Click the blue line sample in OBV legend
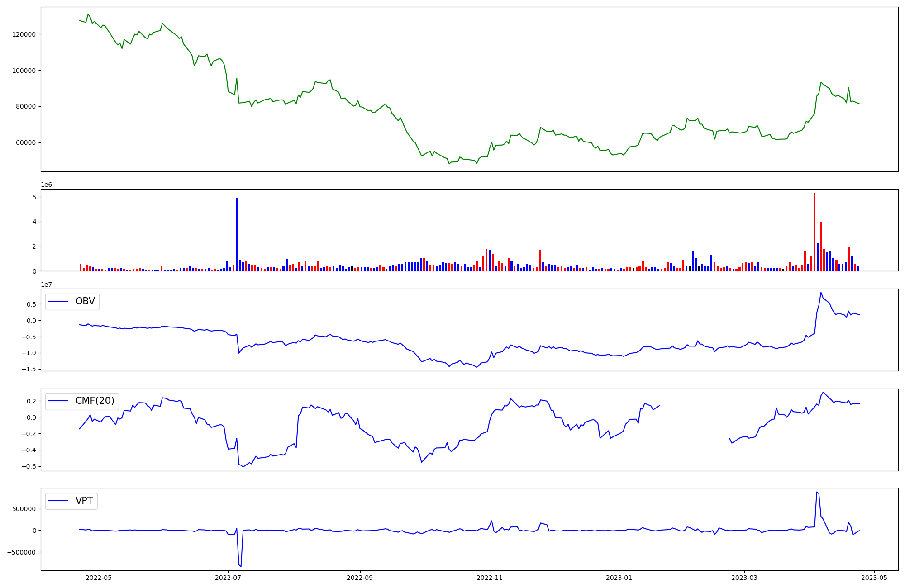 click(58, 302)
